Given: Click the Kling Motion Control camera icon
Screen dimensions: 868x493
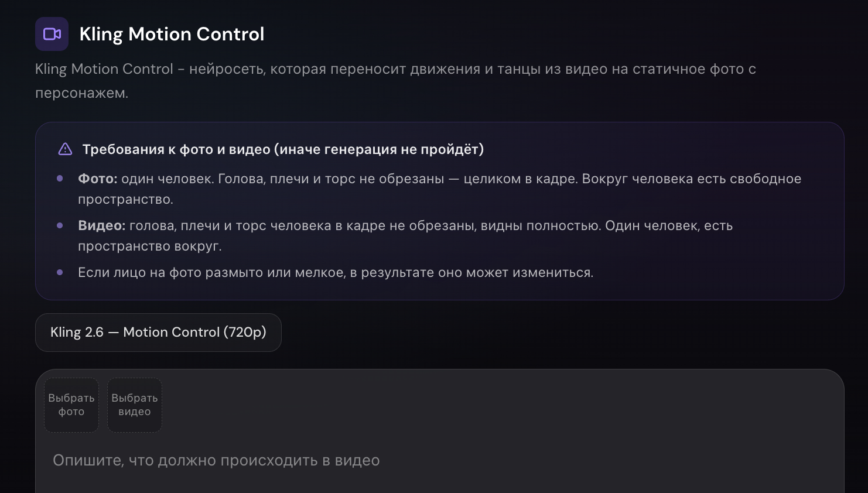Looking at the screenshot, I should 52,34.
